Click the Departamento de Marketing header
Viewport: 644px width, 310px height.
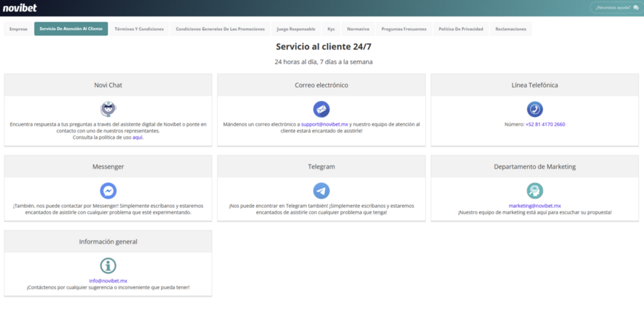coord(535,167)
